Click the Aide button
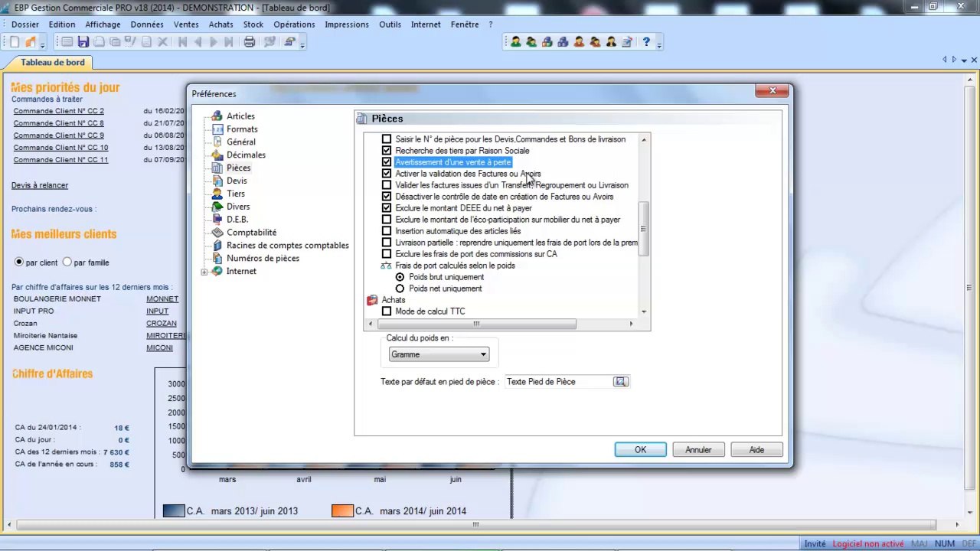Image resolution: width=980 pixels, height=551 pixels. click(x=756, y=450)
